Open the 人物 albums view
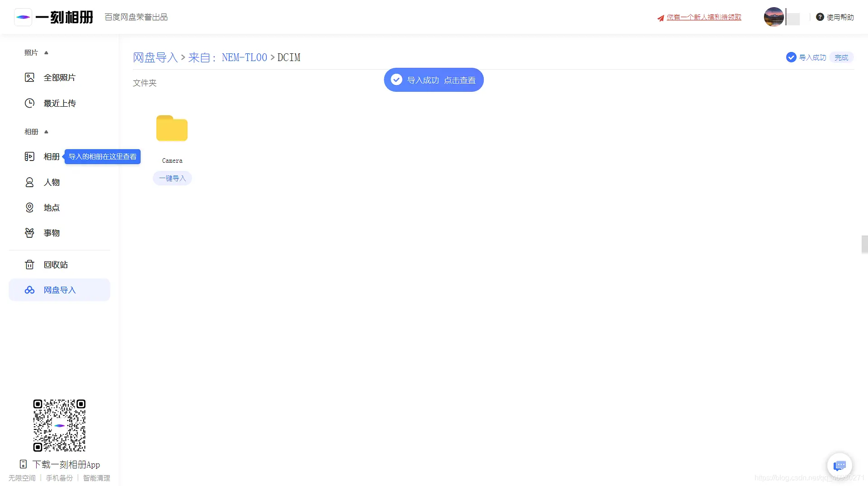Image resolution: width=868 pixels, height=486 pixels. pyautogui.click(x=52, y=182)
